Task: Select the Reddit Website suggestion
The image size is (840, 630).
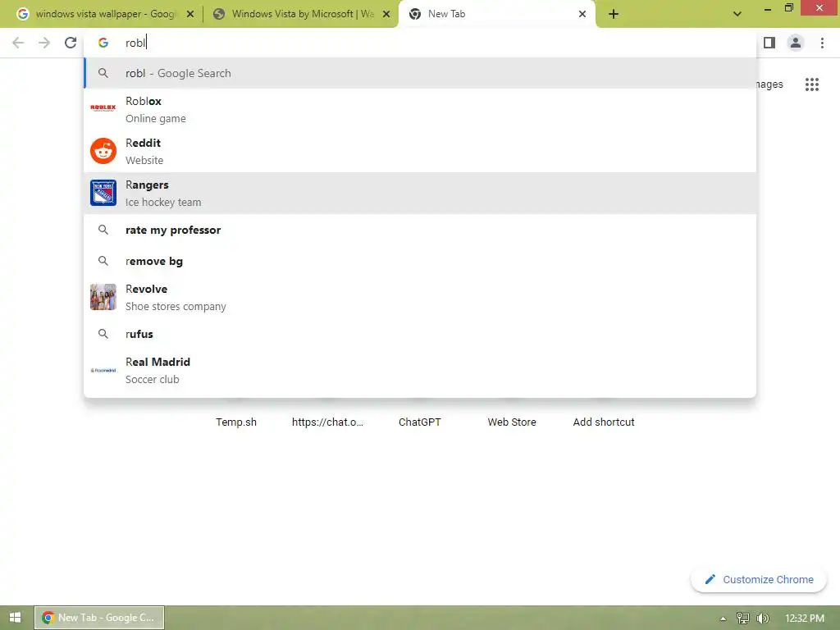Action: [420, 151]
